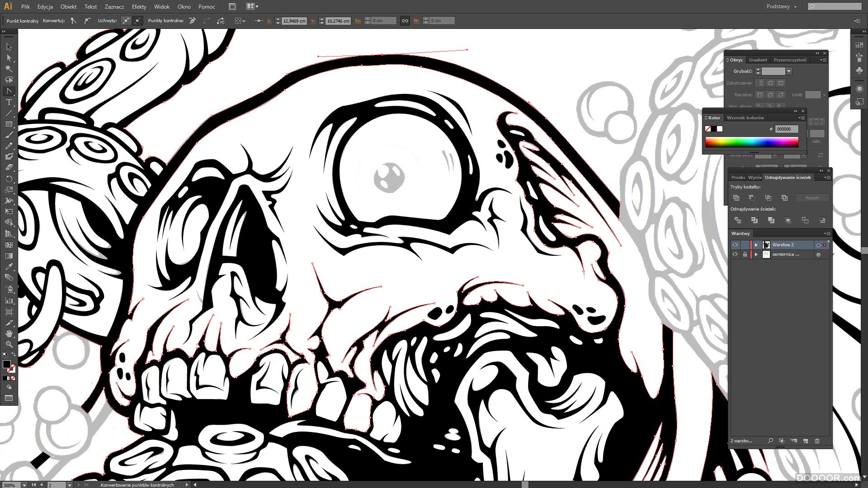Image resolution: width=868 pixels, height=488 pixels.
Task: Select the Direct Selection tool
Action: [9, 58]
